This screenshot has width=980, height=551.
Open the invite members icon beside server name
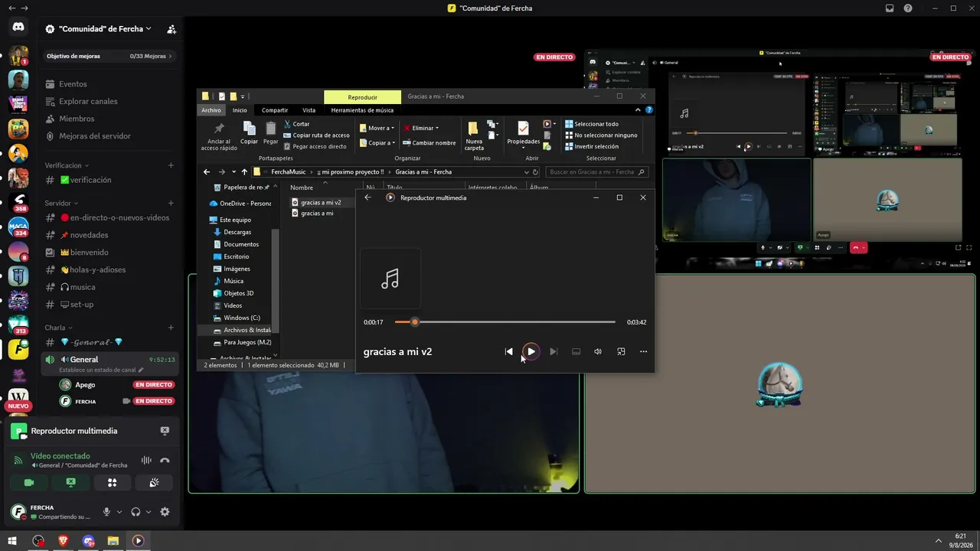pos(171,29)
